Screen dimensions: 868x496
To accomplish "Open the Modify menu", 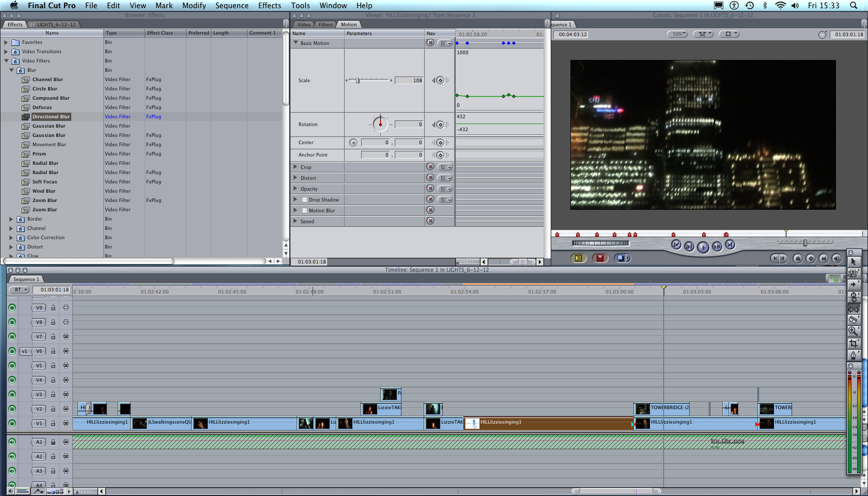I will (194, 5).
